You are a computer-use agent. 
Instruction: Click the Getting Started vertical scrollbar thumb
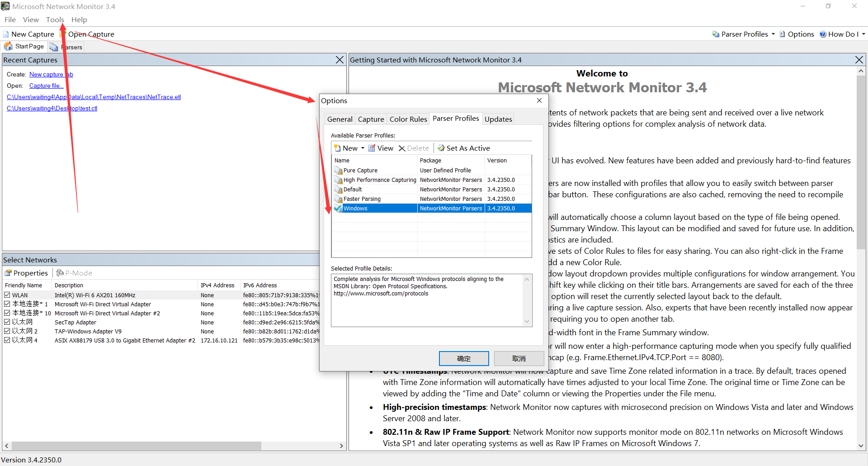(x=861, y=162)
